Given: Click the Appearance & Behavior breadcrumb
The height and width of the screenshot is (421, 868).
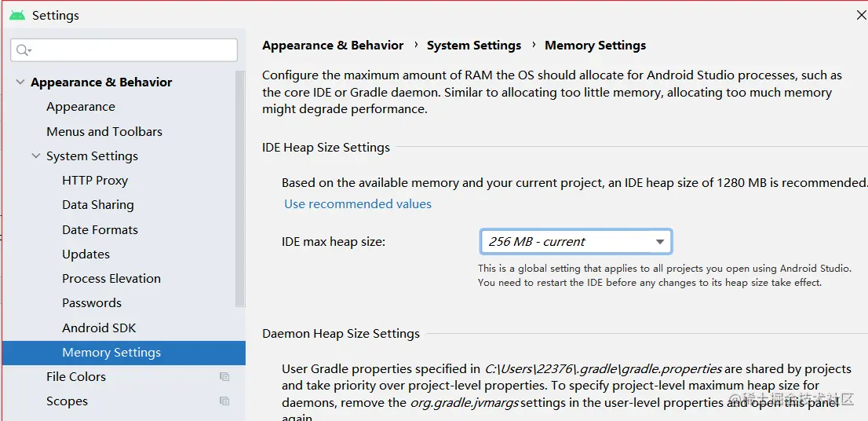Looking at the screenshot, I should pos(333,46).
